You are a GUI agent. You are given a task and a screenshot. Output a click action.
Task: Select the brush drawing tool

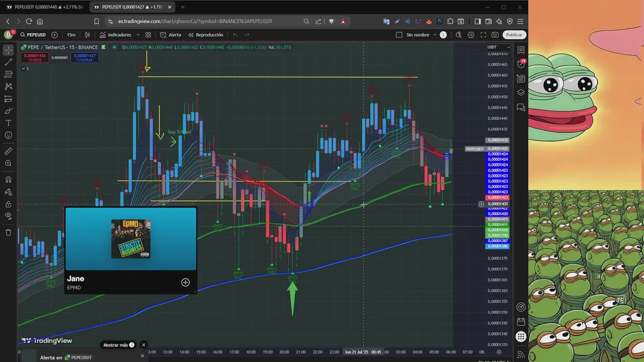click(x=8, y=111)
